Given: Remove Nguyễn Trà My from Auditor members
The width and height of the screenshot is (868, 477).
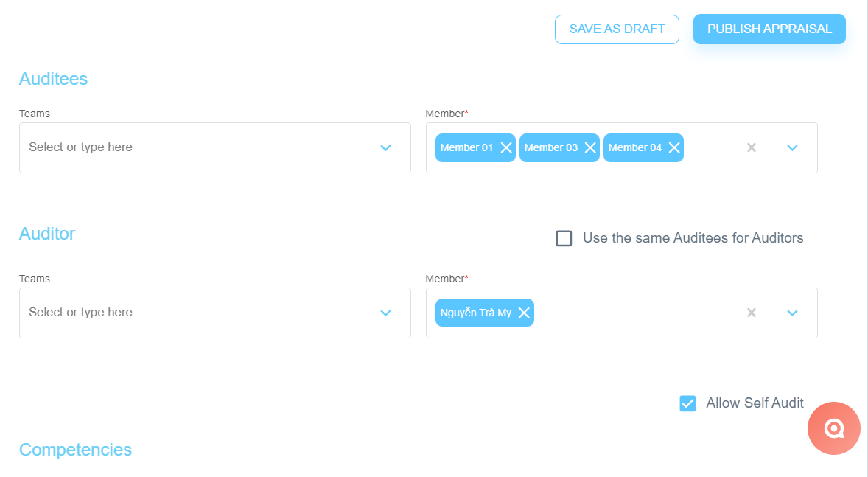Looking at the screenshot, I should tap(524, 313).
